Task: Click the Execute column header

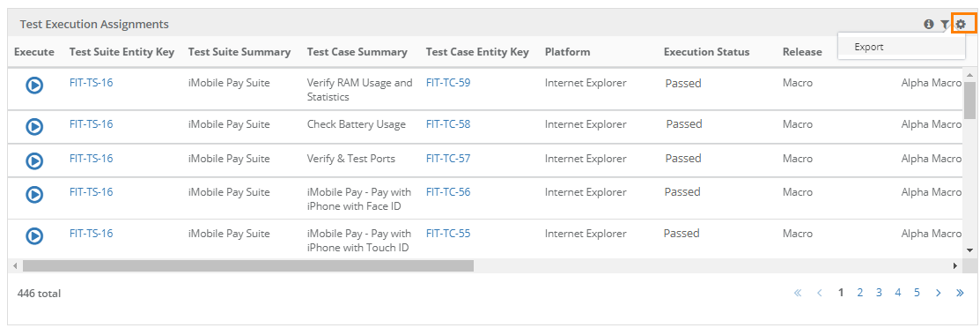Action: 34,52
